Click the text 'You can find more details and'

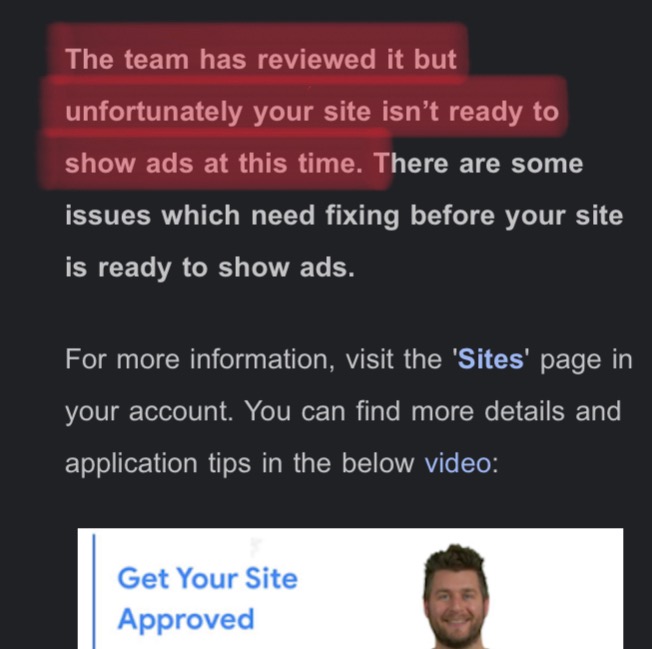(x=432, y=411)
